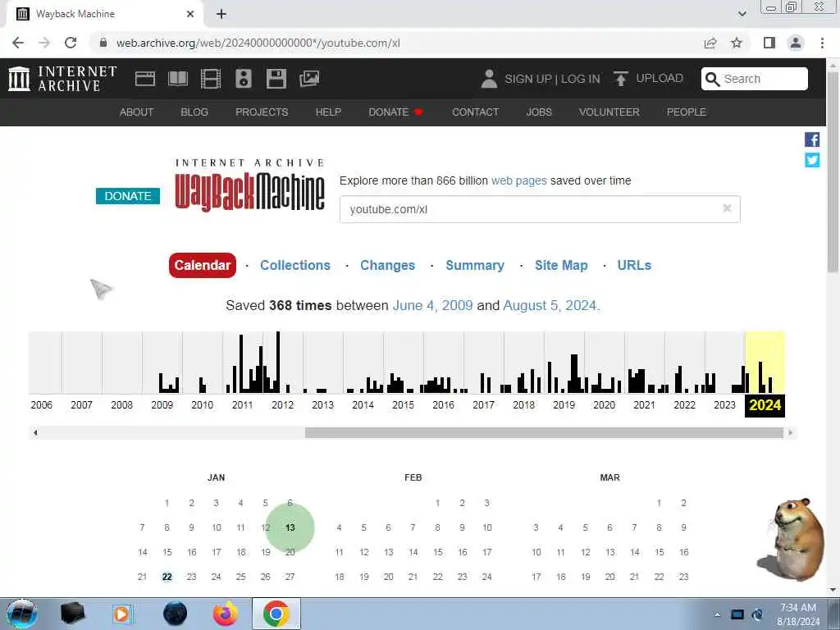The height and width of the screenshot is (630, 840).
Task: Share page via Facebook icon
Action: coord(811,139)
